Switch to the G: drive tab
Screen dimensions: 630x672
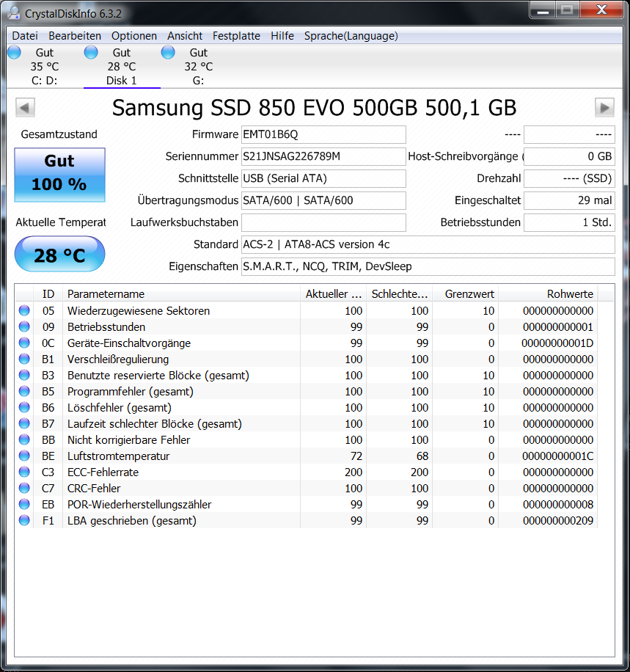click(x=199, y=67)
